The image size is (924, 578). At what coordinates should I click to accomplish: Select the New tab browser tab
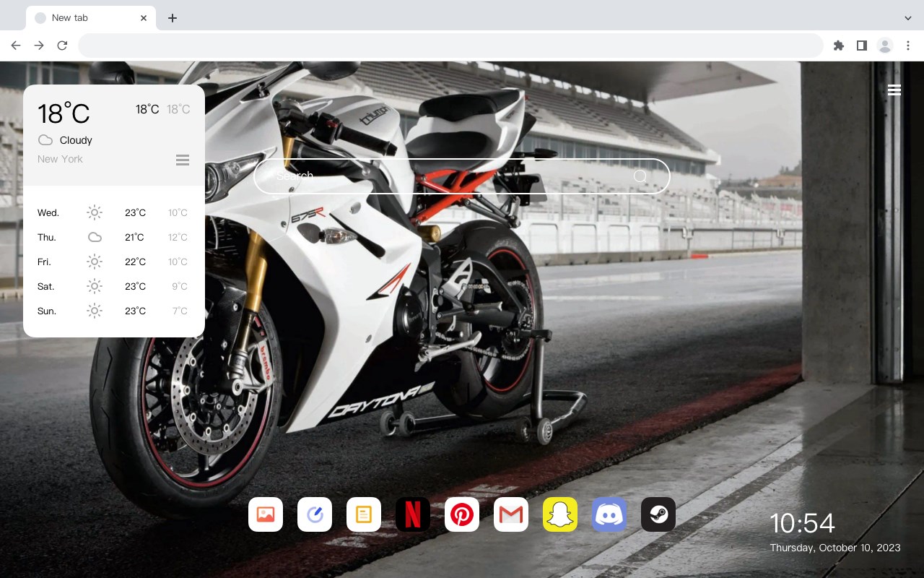pos(91,18)
